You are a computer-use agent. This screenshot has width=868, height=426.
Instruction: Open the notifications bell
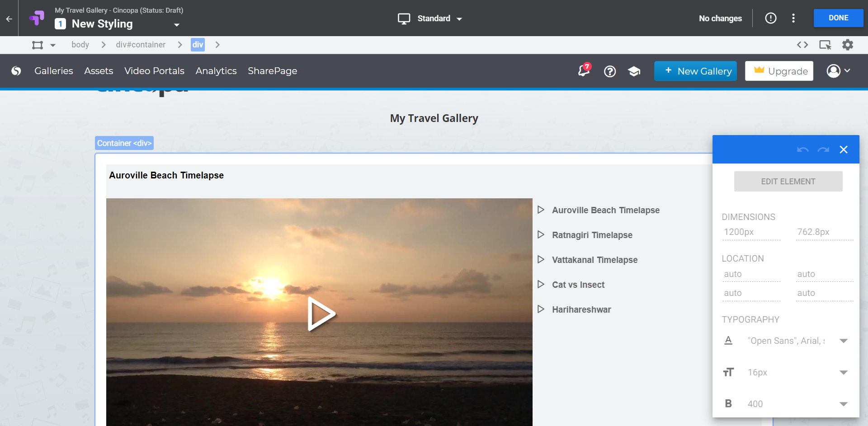pyautogui.click(x=584, y=71)
